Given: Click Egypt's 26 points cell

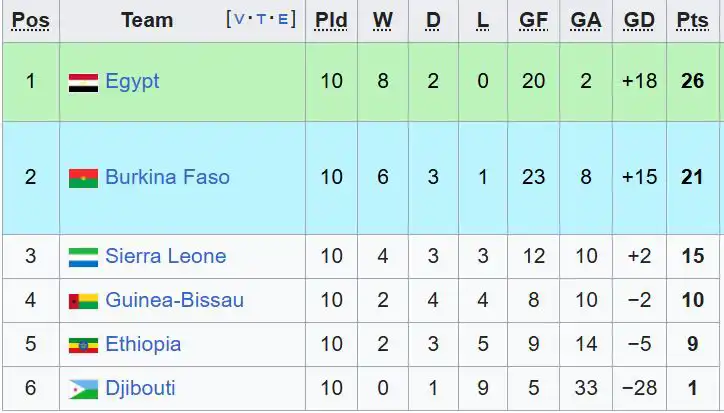Looking at the screenshot, I should pos(693,82).
